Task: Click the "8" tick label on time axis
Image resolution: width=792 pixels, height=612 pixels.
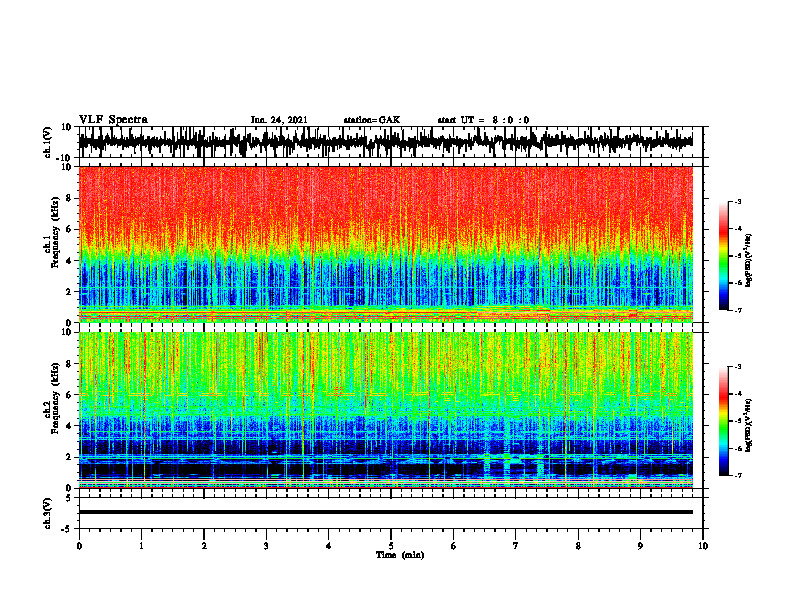Action: click(578, 546)
